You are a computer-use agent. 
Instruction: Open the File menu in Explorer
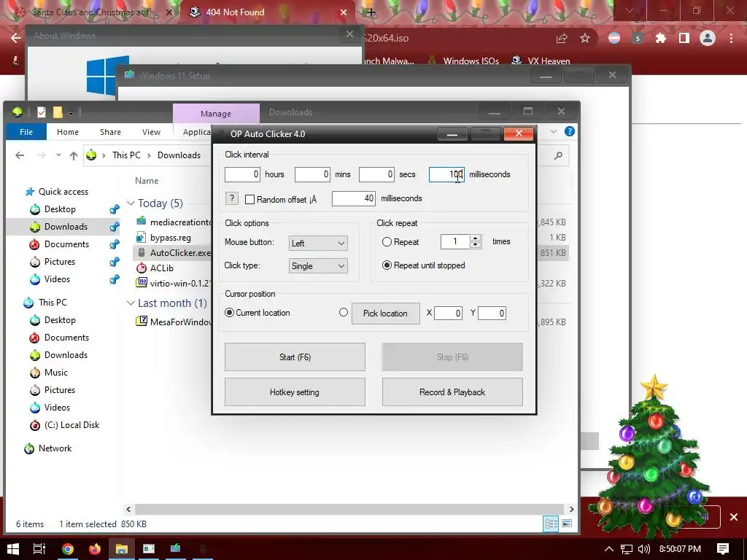(26, 132)
